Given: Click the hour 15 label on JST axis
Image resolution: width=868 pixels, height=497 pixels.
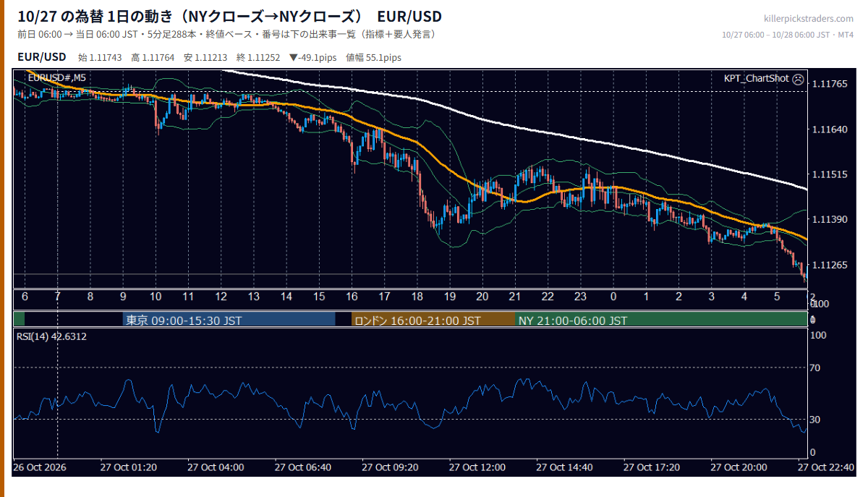Looking at the screenshot, I should click(319, 297).
